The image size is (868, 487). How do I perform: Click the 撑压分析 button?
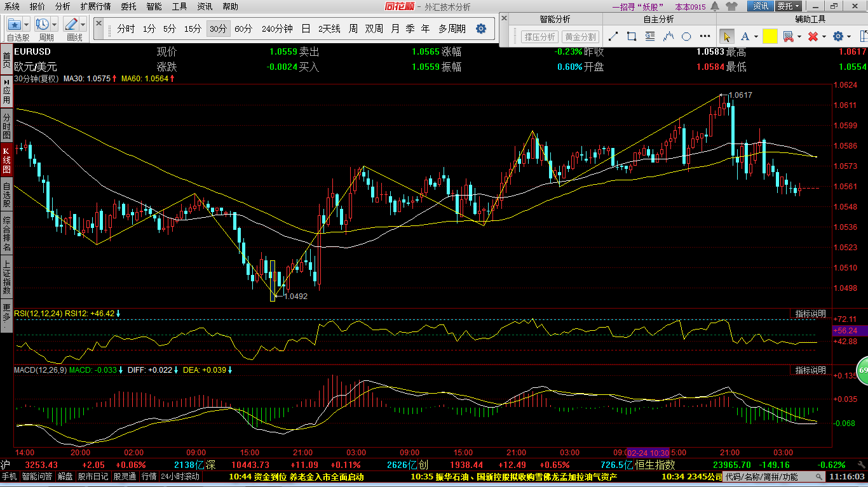[x=539, y=37]
